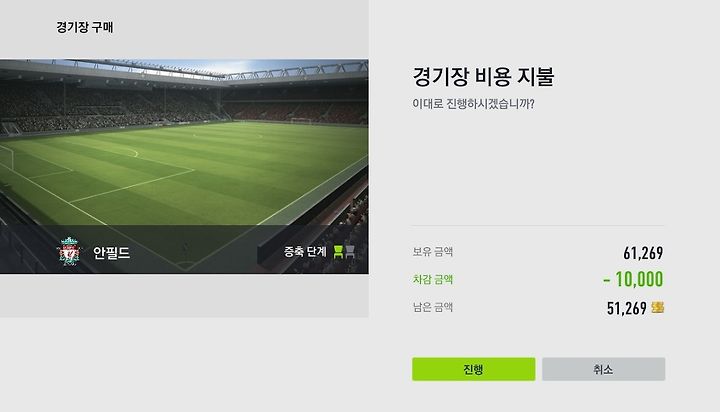Image resolution: width=720 pixels, height=412 pixels.
Task: Click the 경기장 비용 지불 heading
Action: coord(484,76)
